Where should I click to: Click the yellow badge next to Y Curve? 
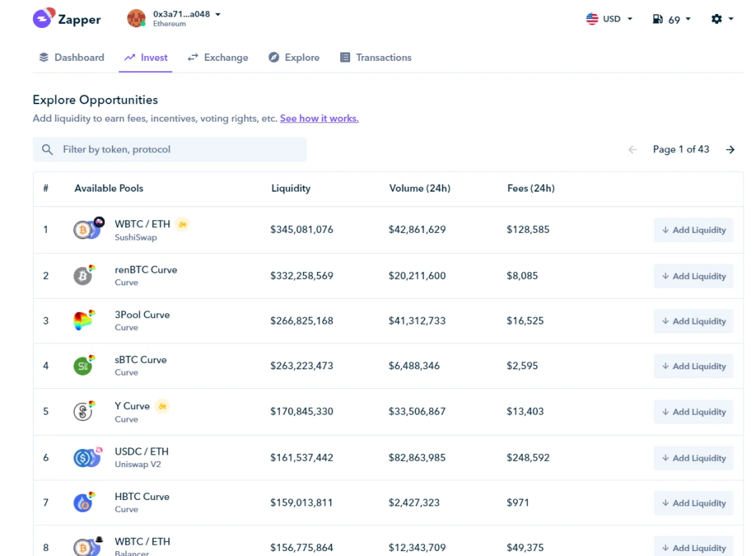click(162, 406)
